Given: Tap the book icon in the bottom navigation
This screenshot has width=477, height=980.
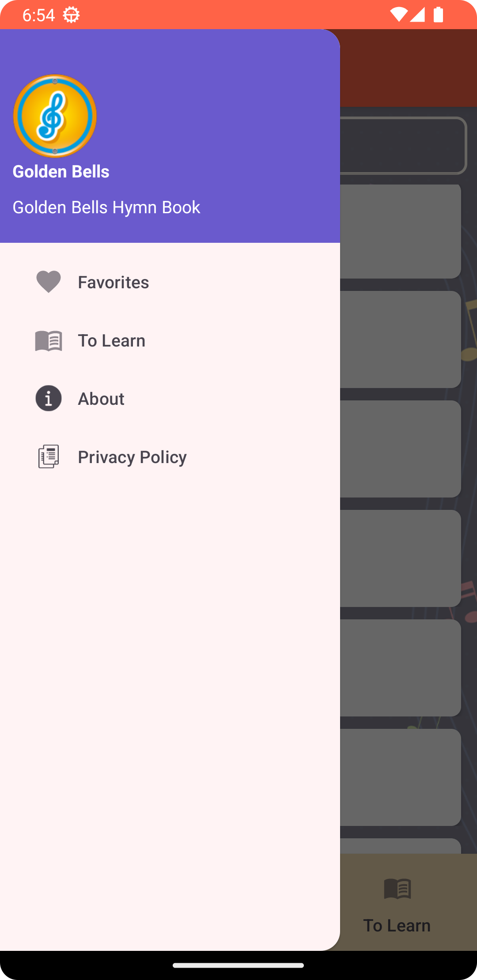Looking at the screenshot, I should [x=397, y=888].
